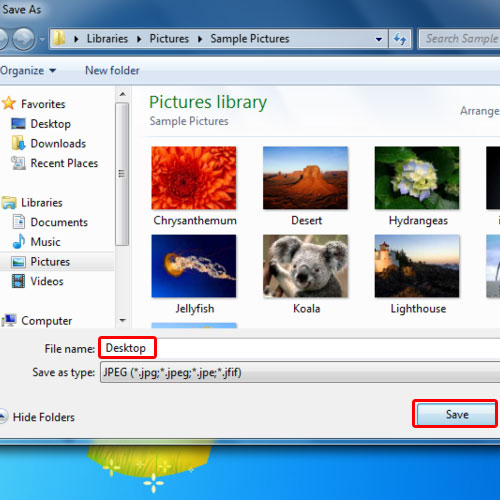Go to Libraries in the breadcrumb

[107, 39]
